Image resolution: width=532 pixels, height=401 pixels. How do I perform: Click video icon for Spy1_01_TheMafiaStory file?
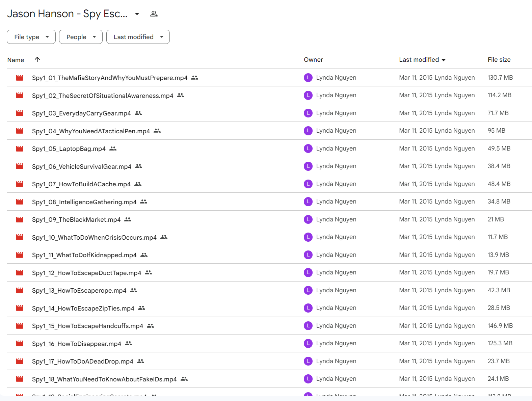point(20,78)
